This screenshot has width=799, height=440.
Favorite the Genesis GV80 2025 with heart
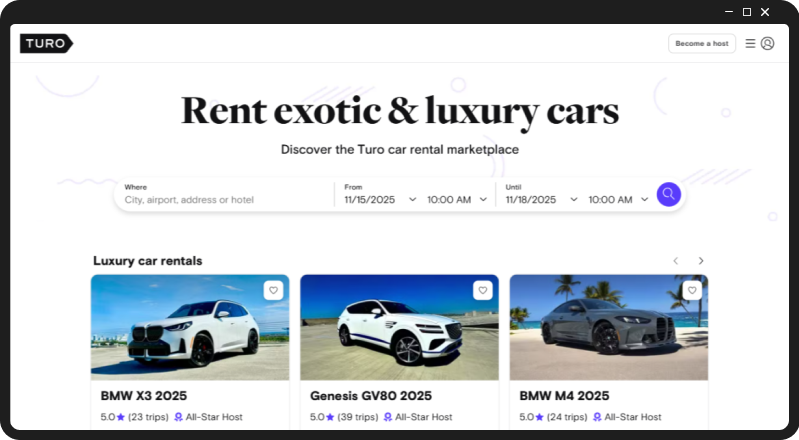tap(483, 290)
